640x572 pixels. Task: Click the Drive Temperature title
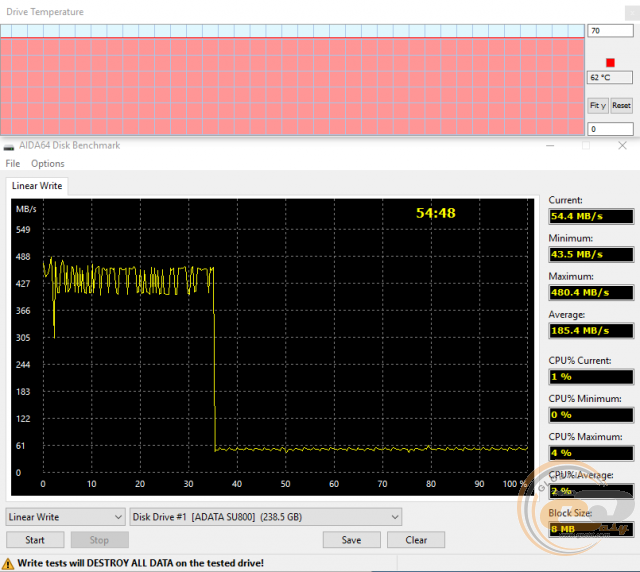tap(45, 12)
